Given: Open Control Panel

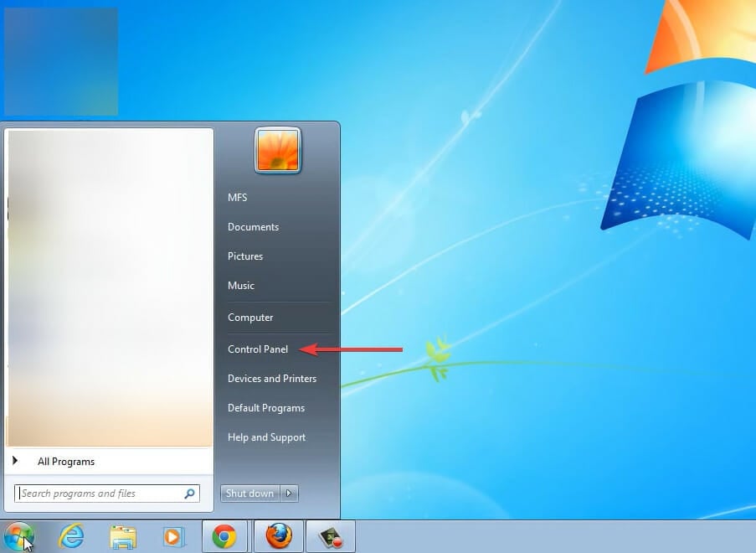Looking at the screenshot, I should [257, 349].
